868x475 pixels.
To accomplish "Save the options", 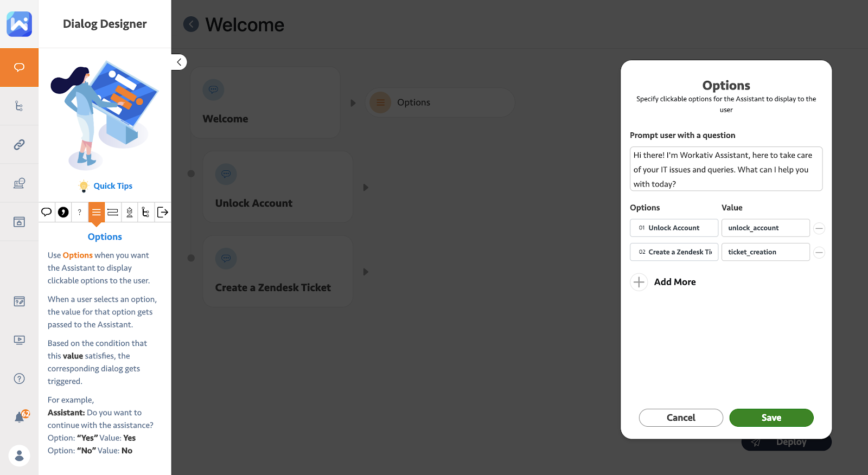I will point(771,418).
